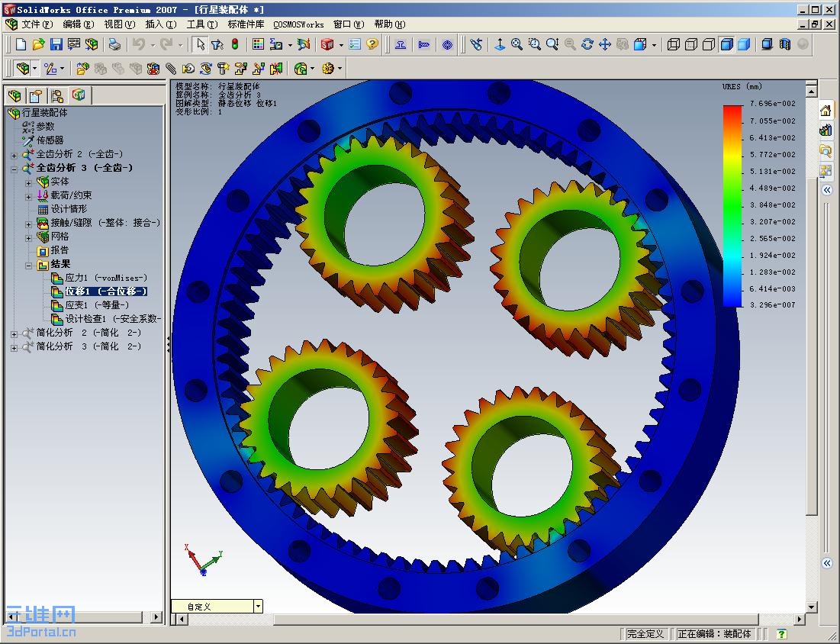Image resolution: width=840 pixels, height=644 pixels.
Task: Collapse the 全齿分析 3 study node
Action: [14, 169]
